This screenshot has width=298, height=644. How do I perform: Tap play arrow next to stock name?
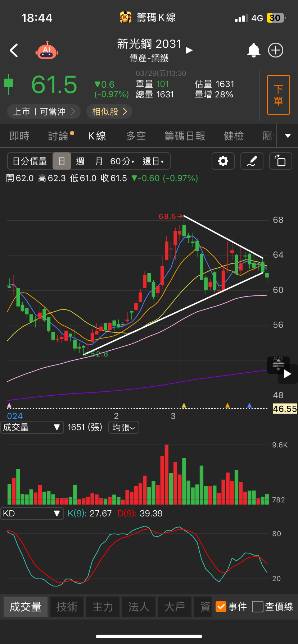pyautogui.click(x=189, y=50)
